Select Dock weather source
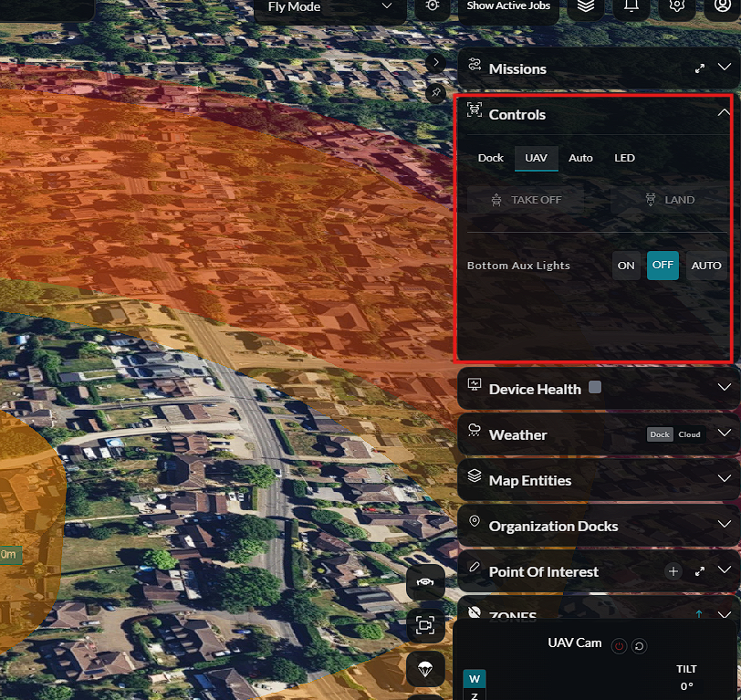Viewport: 741px width, 700px height. click(660, 434)
